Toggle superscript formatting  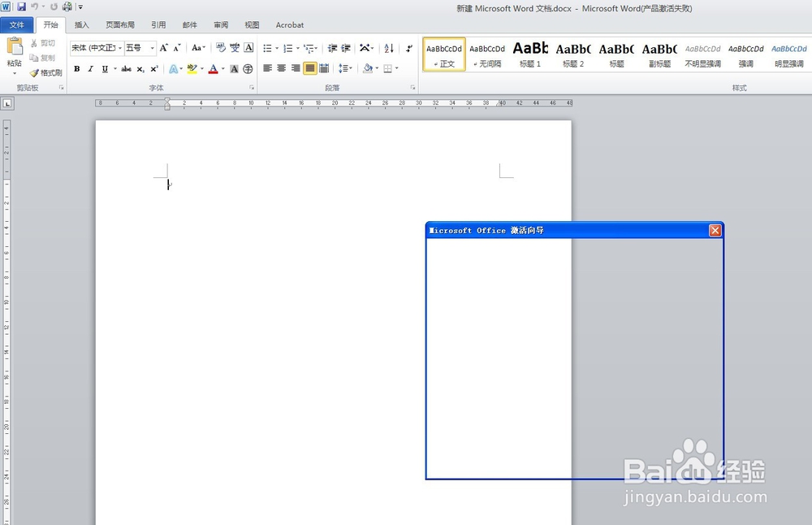[x=153, y=68]
